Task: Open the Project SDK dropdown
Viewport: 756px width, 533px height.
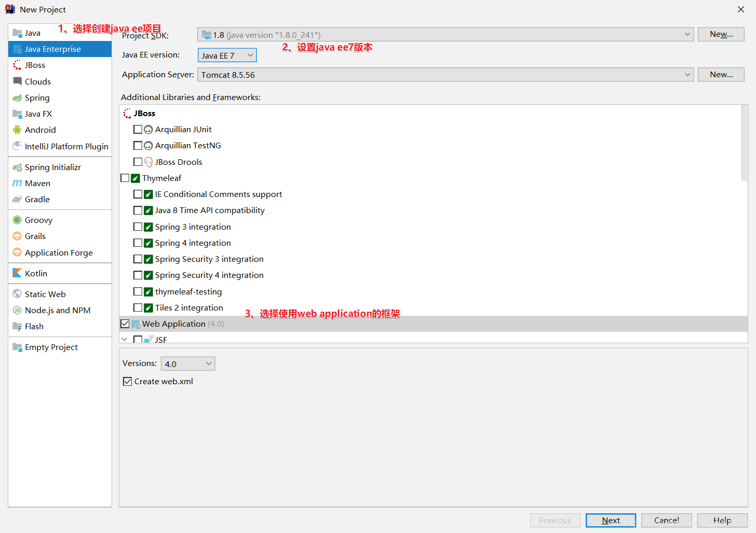Action: point(445,34)
